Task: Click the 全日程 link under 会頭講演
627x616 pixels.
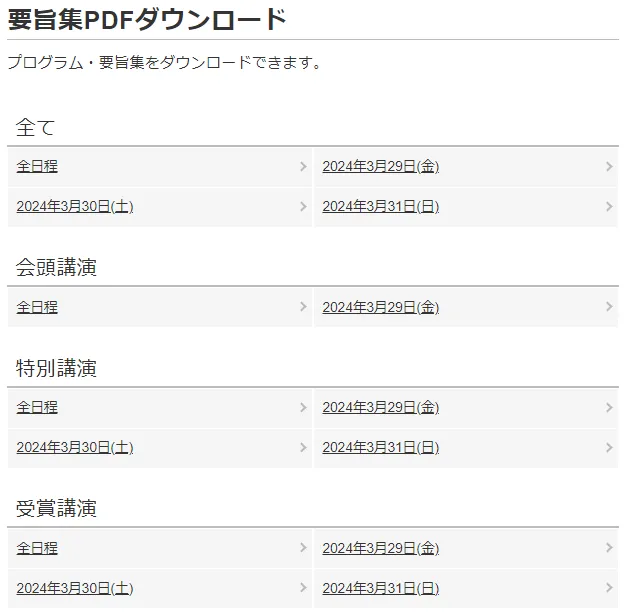Action: 37,307
